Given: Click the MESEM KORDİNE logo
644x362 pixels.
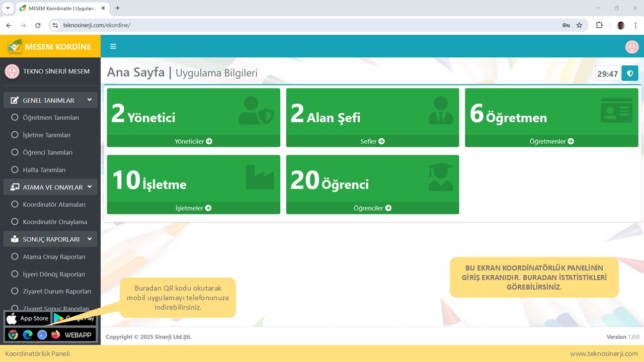Looking at the screenshot, I should 50,46.
